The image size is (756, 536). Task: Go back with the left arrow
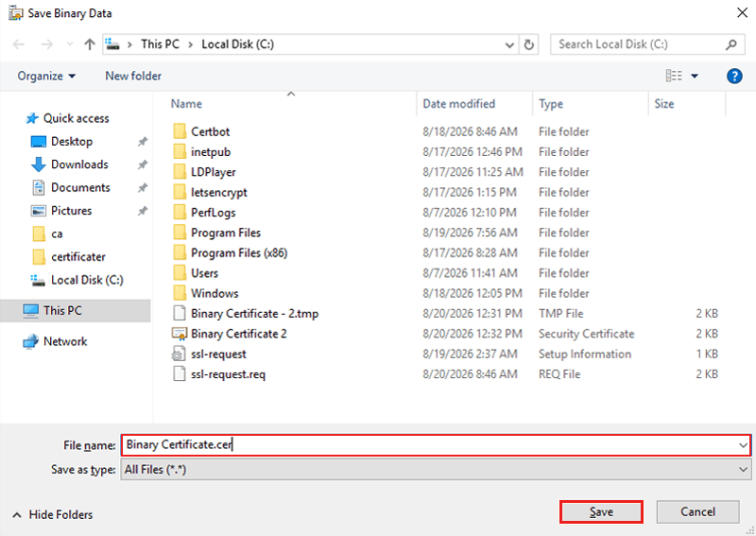click(19, 44)
